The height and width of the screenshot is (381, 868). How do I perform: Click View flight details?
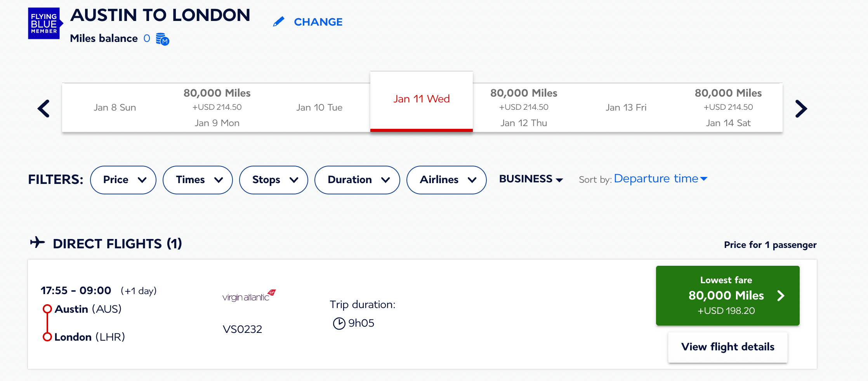[727, 347]
